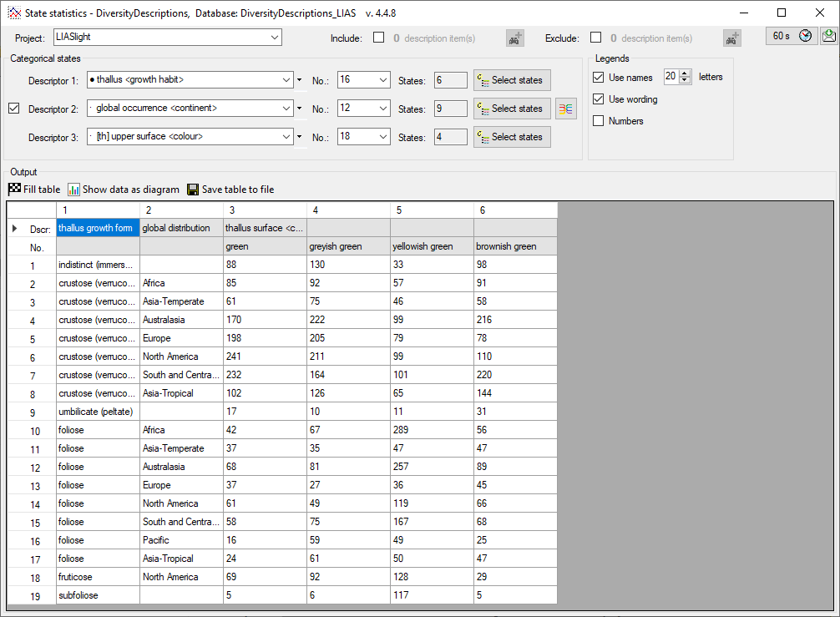The width and height of the screenshot is (840, 617).
Task: Click the States field showing 9
Action: point(451,109)
